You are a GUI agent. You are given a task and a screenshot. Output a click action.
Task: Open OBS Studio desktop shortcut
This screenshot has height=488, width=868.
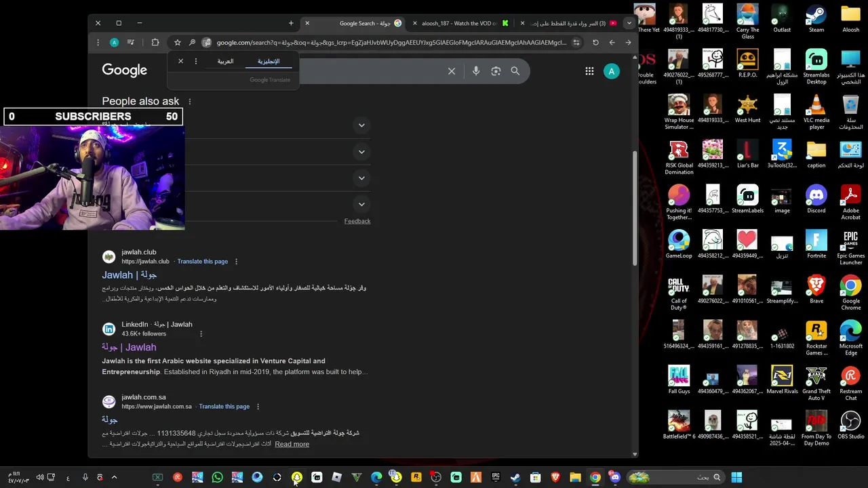[850, 425]
